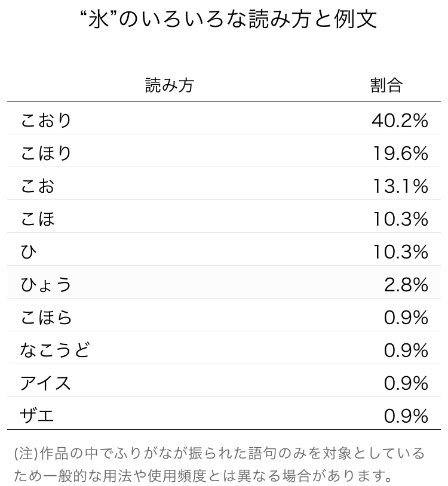Click the percentage in the なこうど row
Image resolution: width=448 pixels, height=486 pixels.
point(406,350)
